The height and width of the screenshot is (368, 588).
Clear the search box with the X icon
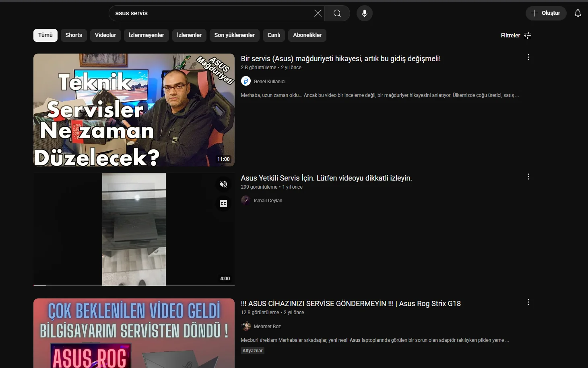click(x=318, y=13)
